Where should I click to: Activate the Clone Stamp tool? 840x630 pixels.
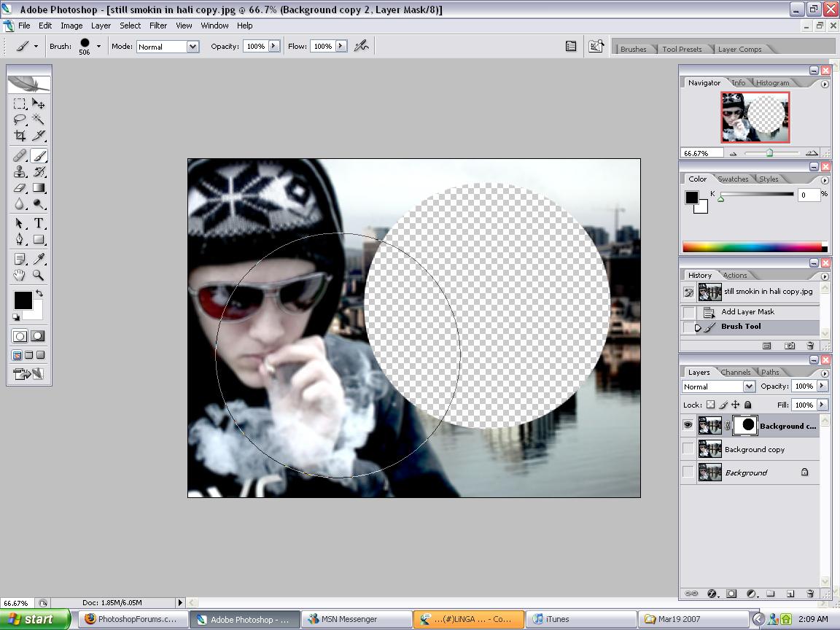coord(20,171)
